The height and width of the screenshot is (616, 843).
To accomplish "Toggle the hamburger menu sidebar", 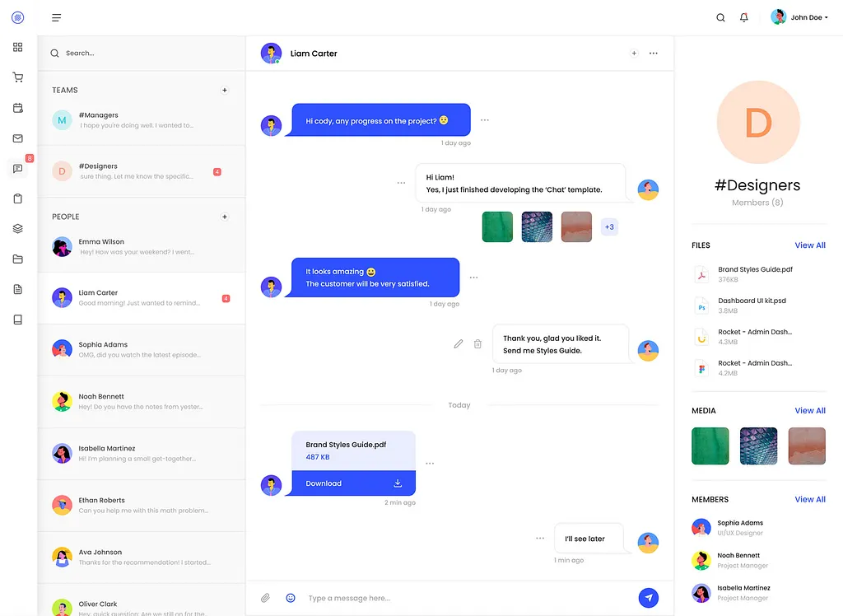I will [56, 17].
